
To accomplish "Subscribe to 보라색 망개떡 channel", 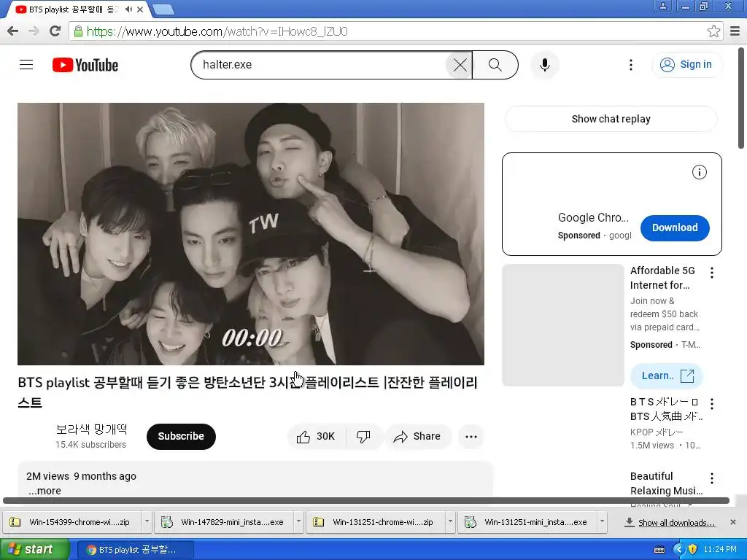I will click(x=181, y=436).
